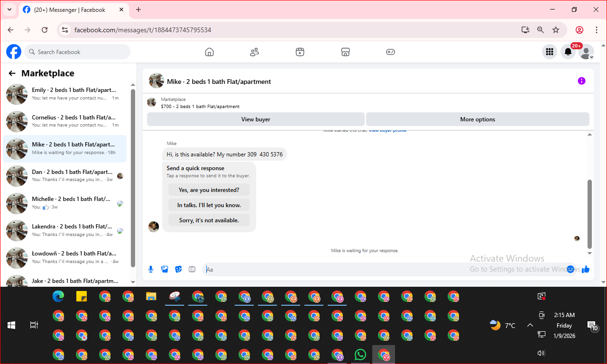Open Jake's conversation in the list
Image resolution: width=607 pixels, height=364 pixels.
click(x=65, y=281)
